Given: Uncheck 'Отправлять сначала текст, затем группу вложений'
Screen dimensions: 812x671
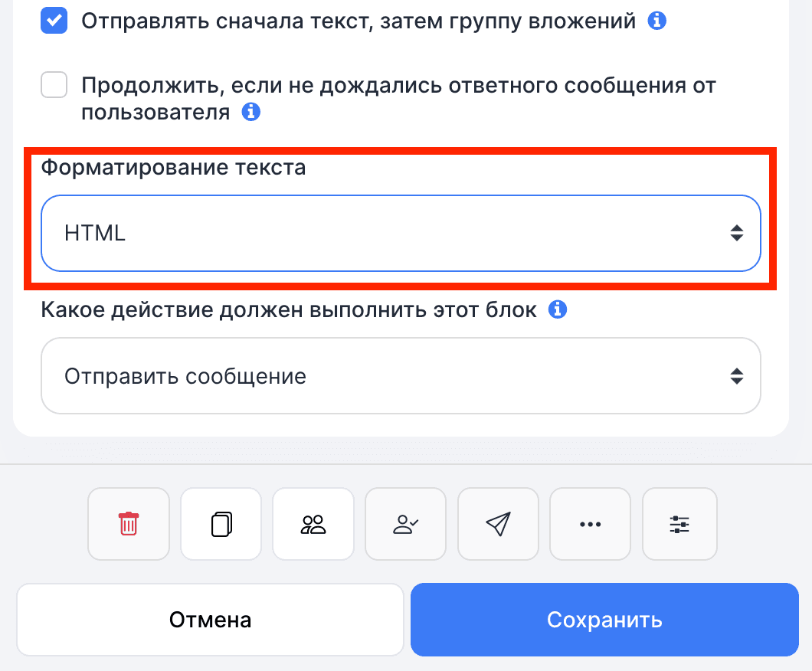Looking at the screenshot, I should [54, 20].
